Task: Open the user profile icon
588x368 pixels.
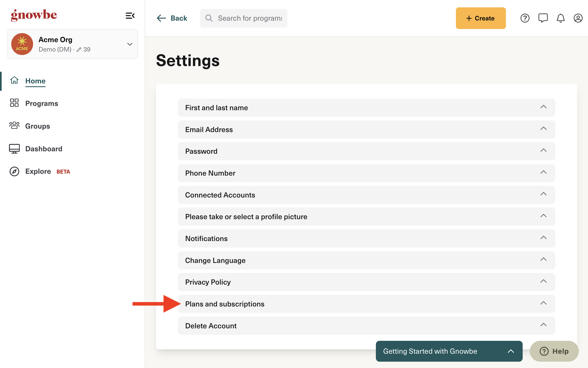Action: 578,18
